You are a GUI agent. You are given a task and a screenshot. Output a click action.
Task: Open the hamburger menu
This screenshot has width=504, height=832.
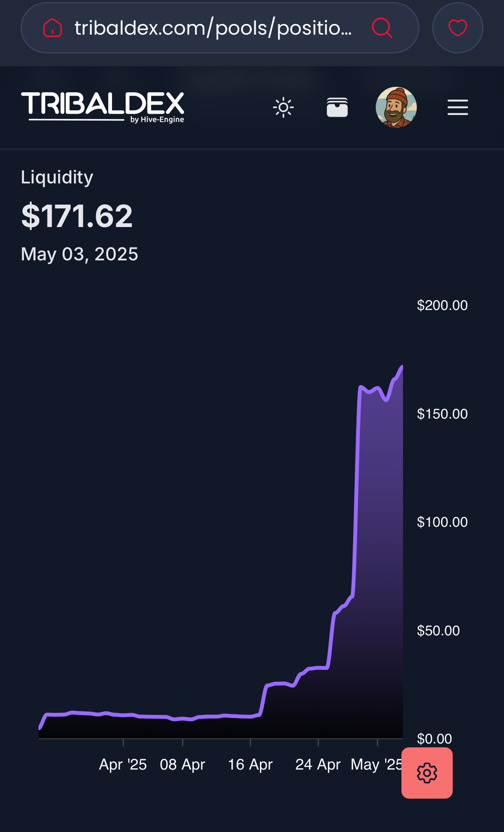point(458,107)
